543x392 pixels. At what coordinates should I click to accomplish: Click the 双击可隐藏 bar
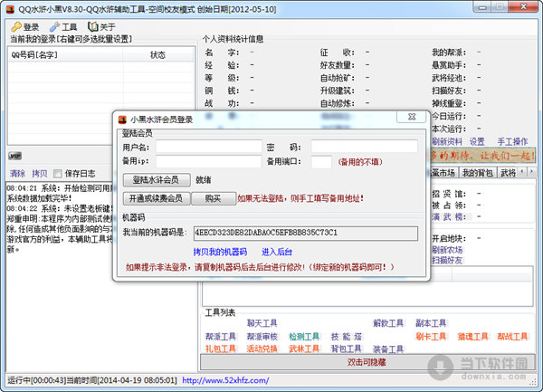click(x=367, y=362)
